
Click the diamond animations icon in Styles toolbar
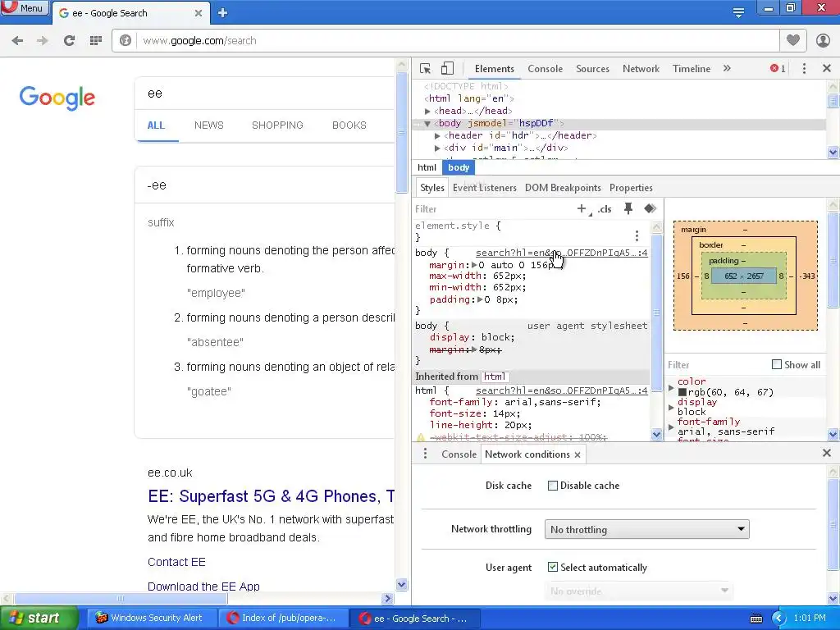tap(650, 209)
